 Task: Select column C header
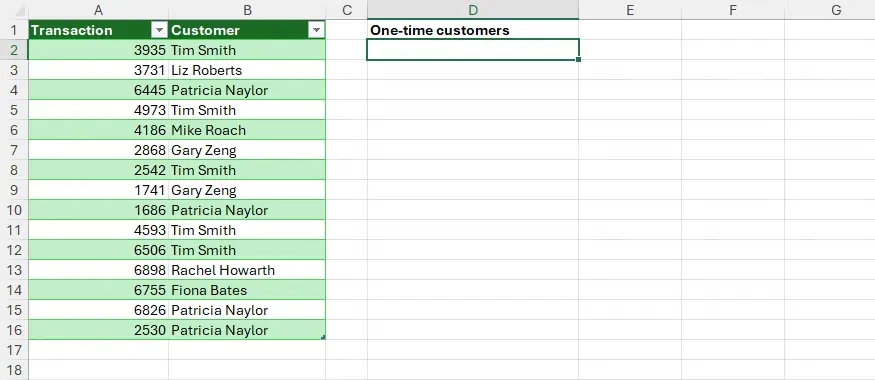pos(347,10)
